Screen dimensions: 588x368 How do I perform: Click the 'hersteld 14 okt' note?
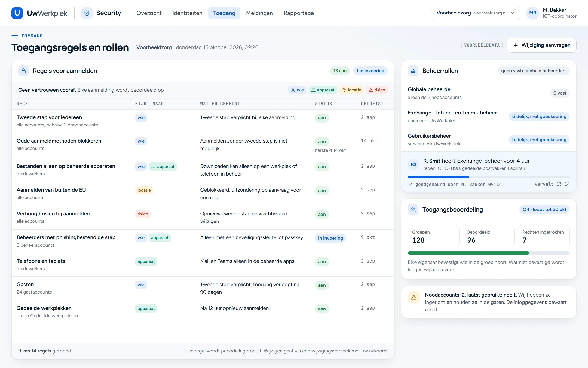pos(330,150)
